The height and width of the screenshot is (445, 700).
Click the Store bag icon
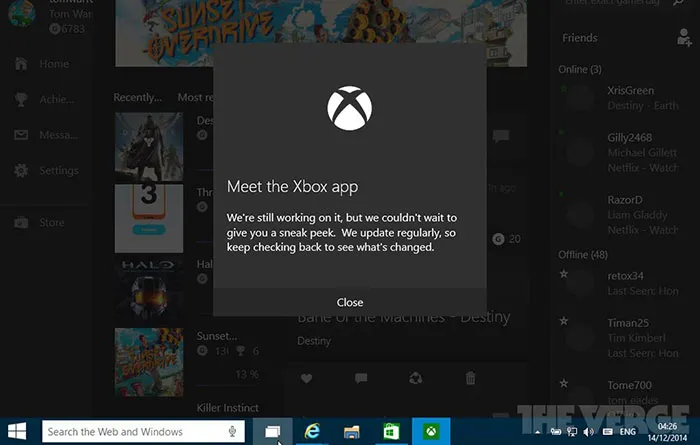coord(21,222)
